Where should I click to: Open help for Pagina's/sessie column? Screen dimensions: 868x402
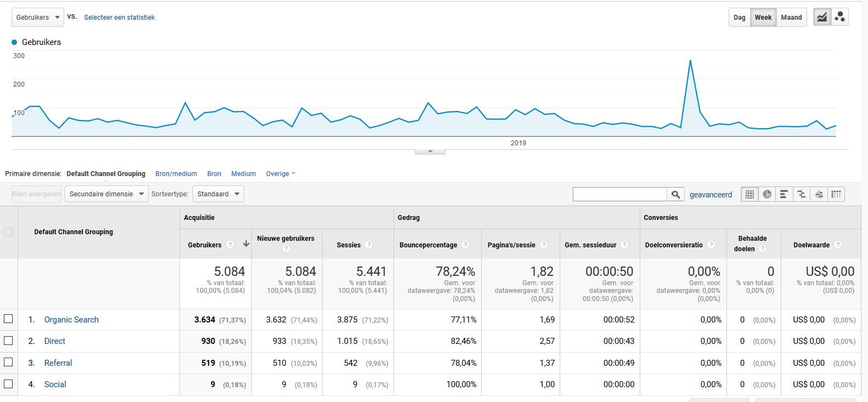click(544, 245)
